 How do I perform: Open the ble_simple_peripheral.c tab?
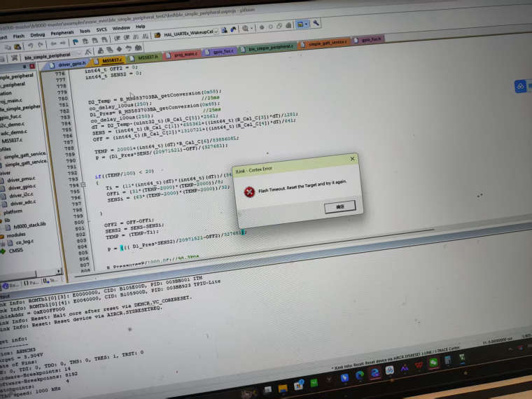coord(270,47)
